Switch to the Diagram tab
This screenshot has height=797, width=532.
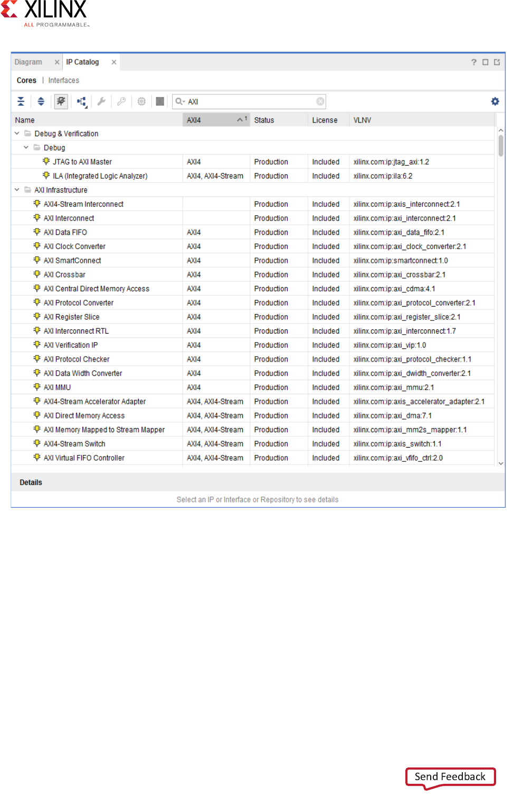[x=28, y=62]
